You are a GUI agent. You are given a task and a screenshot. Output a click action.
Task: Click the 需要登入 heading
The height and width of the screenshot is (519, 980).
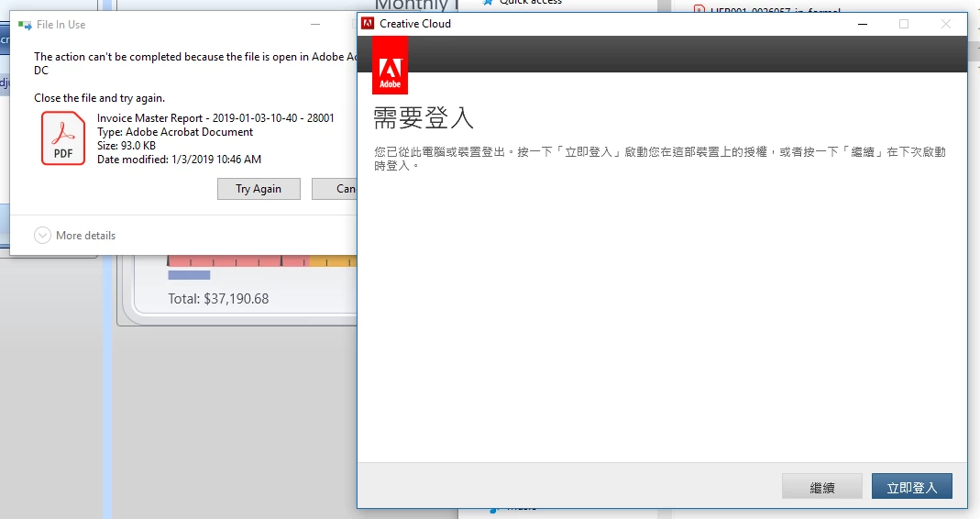[424, 117]
